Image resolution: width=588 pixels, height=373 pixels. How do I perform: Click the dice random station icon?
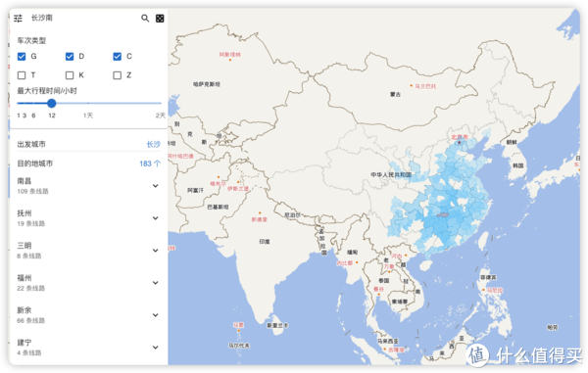click(x=160, y=19)
